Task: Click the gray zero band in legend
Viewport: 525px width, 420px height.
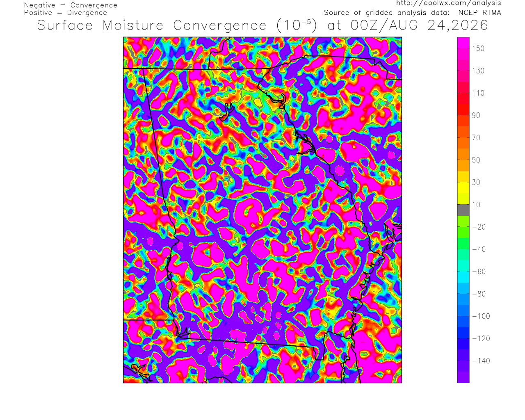Action: 463,210
